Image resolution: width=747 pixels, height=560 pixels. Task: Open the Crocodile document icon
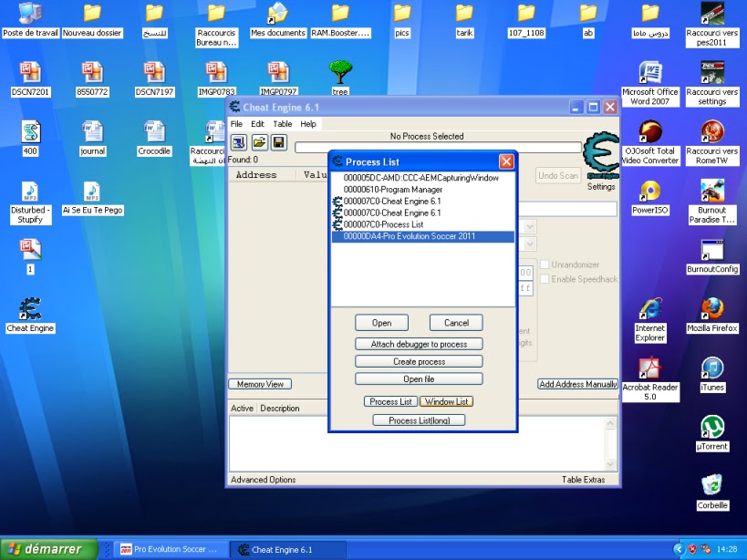click(x=154, y=138)
